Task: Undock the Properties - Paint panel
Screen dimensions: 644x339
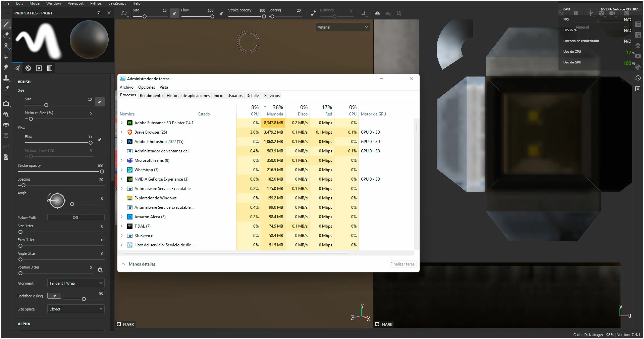Action: click(x=99, y=13)
